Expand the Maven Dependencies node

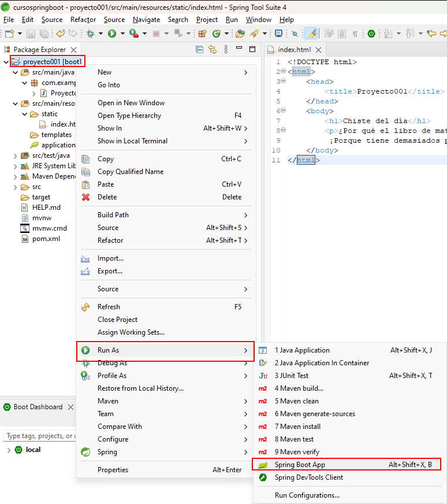tap(16, 177)
